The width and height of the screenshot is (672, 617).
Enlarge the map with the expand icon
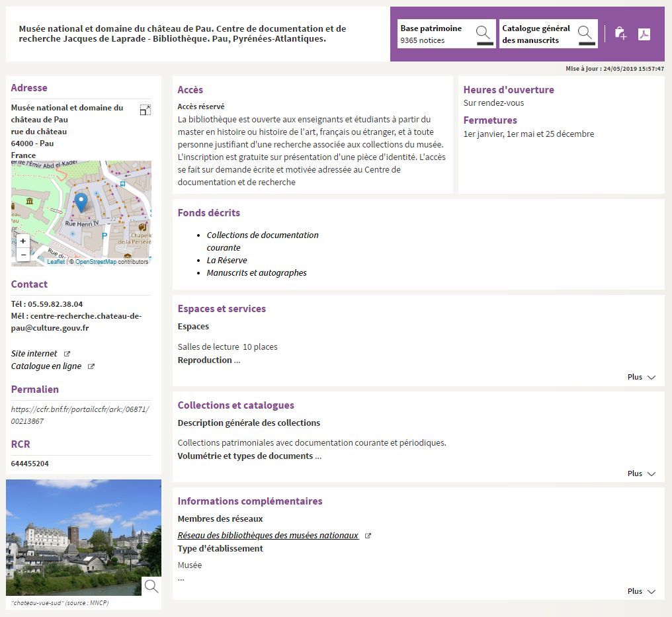pyautogui.click(x=146, y=110)
